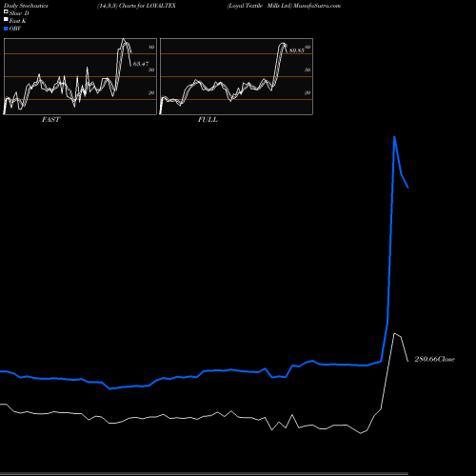Viewport: 476px width, 476px height.
Task: Click the 50 level label in FULL chart
Action: tap(307, 69)
